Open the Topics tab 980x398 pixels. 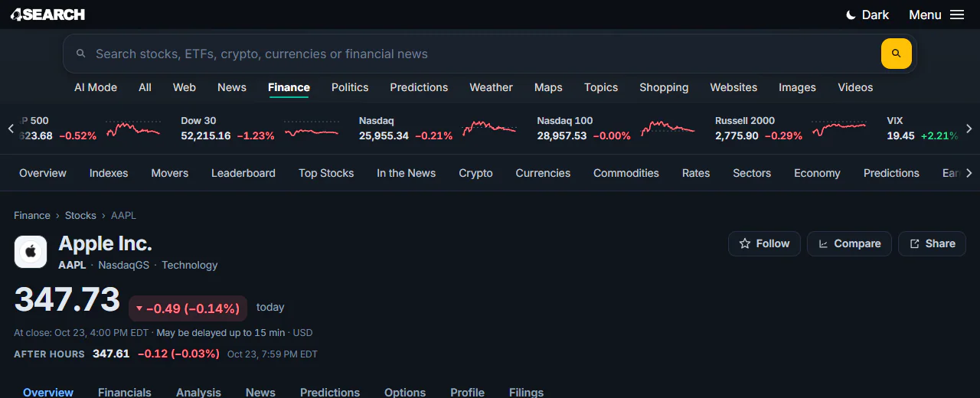(x=601, y=87)
